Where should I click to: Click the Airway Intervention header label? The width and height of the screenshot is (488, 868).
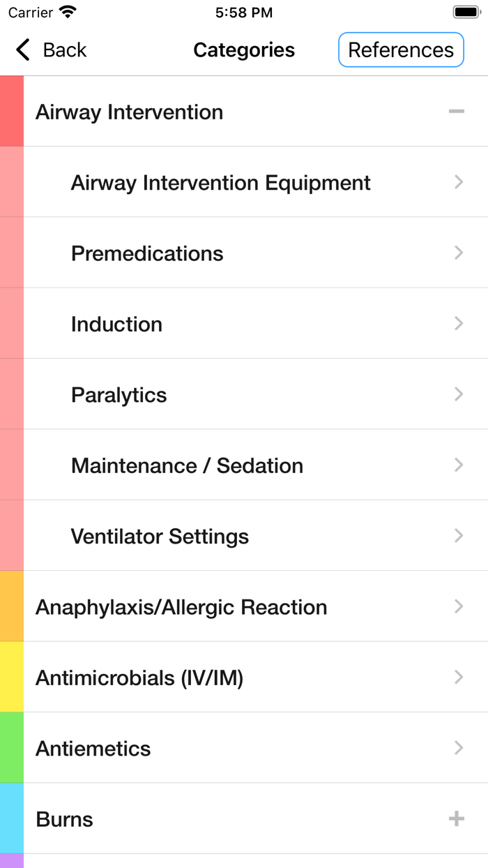click(x=130, y=112)
